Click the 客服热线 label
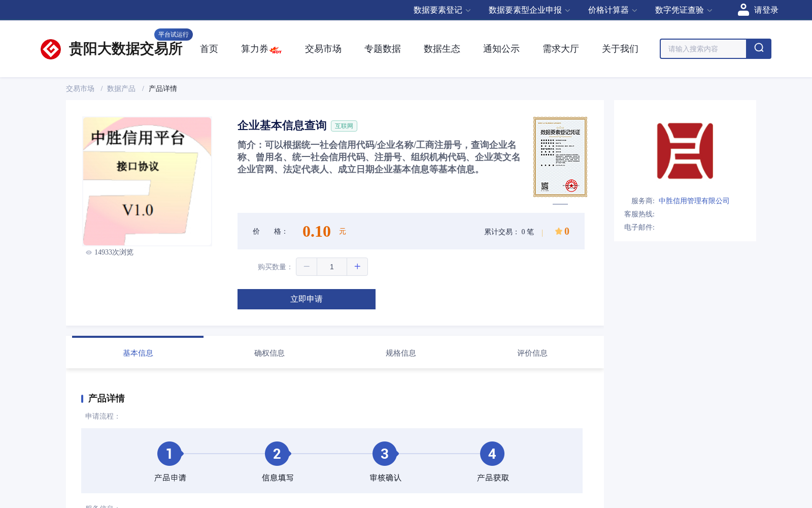 (639, 214)
